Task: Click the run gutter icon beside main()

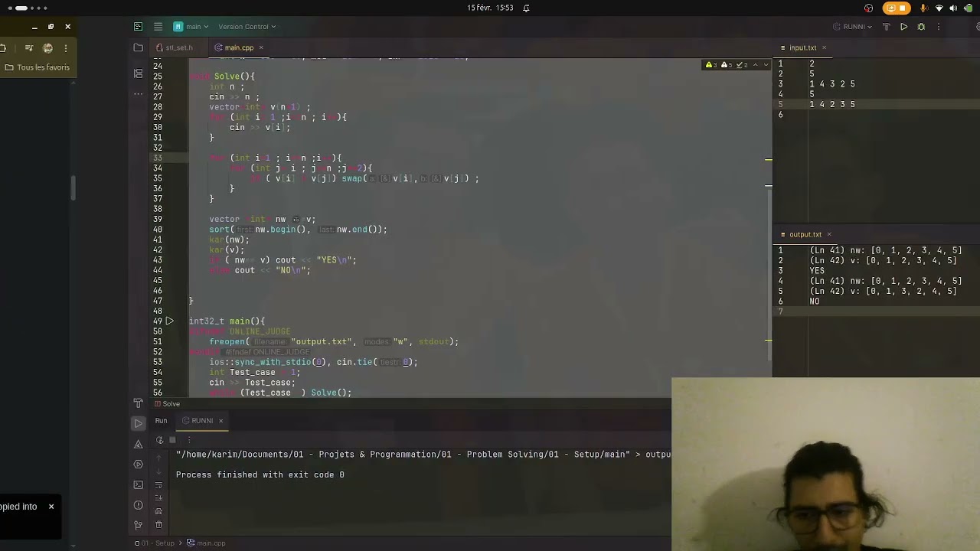Action: pyautogui.click(x=169, y=321)
